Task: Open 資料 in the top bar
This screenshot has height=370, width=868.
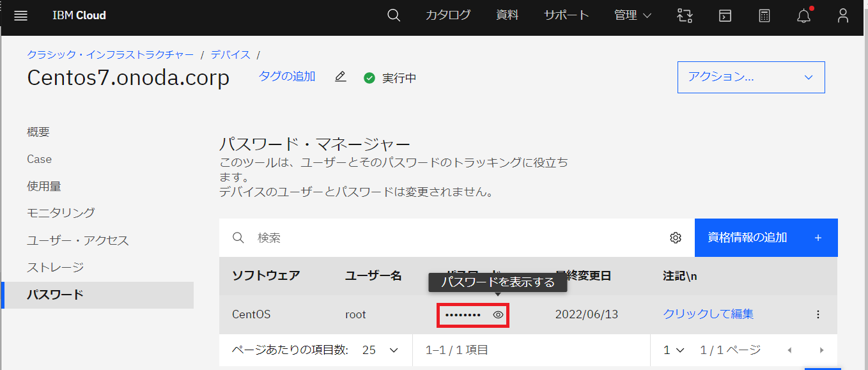Action: pos(508,15)
